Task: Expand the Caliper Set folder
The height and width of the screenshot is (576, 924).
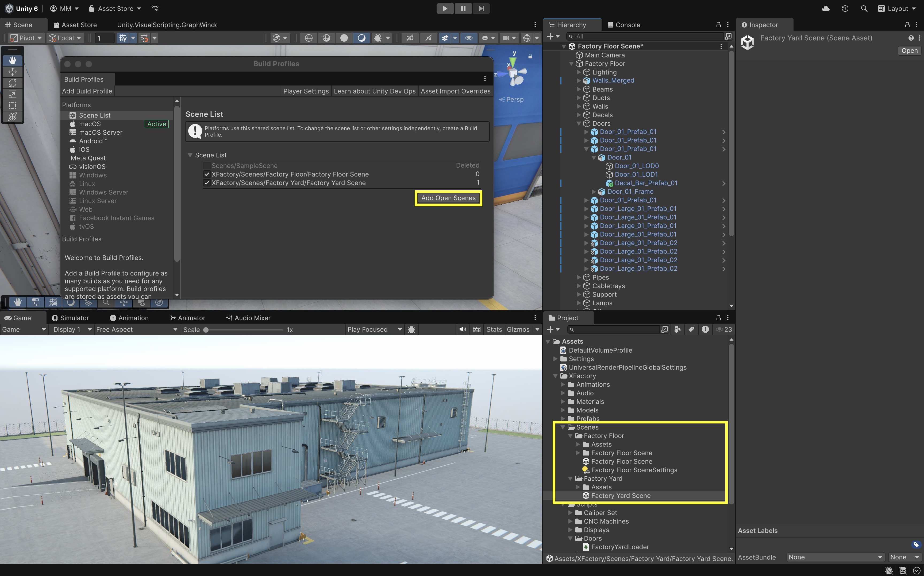Action: (571, 513)
